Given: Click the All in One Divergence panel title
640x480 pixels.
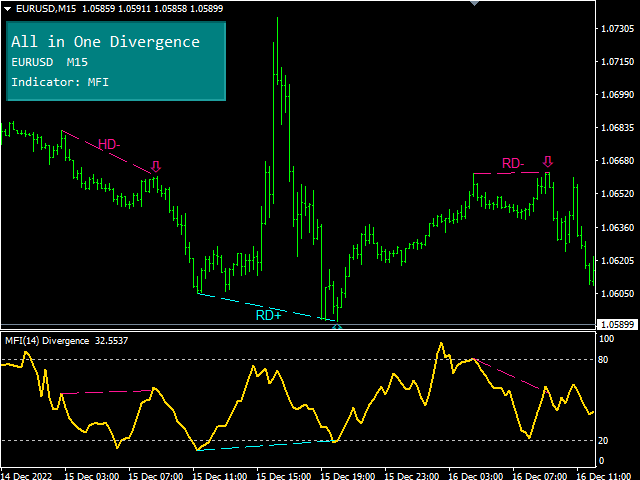Looking at the screenshot, I should coord(105,42).
